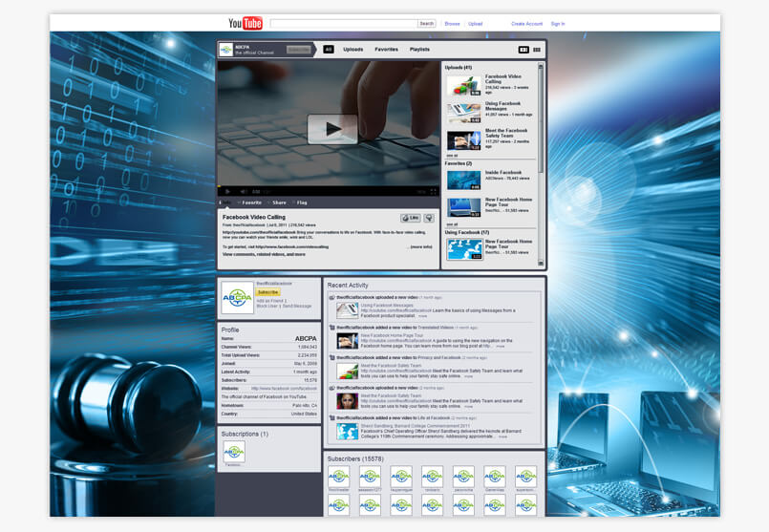This screenshot has height=532, width=769.
Task: Open the woman's portrait thumbnail in Recent Activity
Action: (x=347, y=401)
